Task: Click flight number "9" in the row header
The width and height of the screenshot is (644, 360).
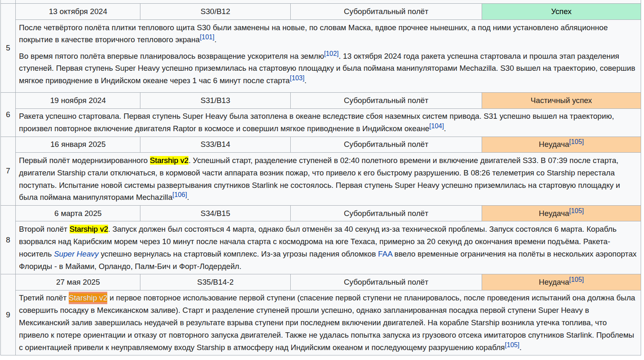Action: 8,315
